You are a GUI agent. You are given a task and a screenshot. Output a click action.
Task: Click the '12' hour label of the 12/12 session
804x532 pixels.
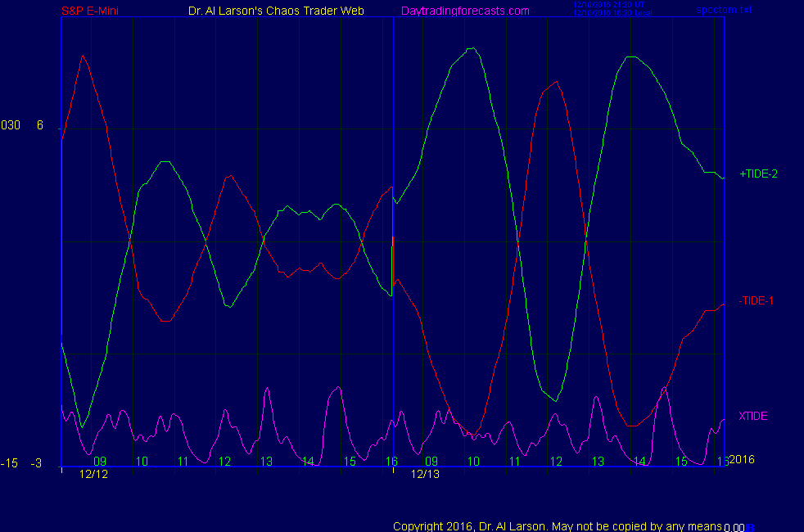224,462
